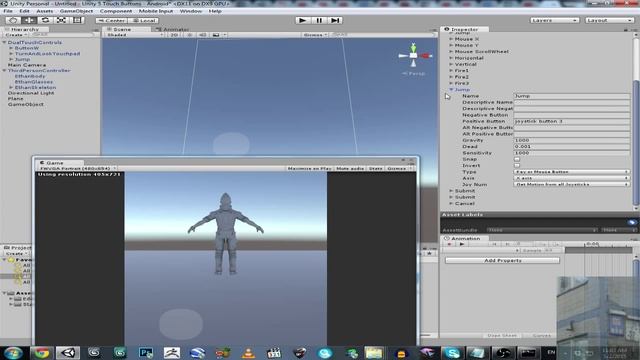Click the Add Property button

502,260
